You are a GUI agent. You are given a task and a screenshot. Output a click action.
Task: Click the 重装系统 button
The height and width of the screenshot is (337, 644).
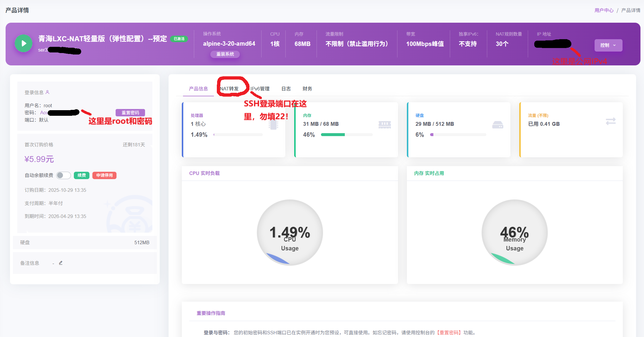(225, 54)
